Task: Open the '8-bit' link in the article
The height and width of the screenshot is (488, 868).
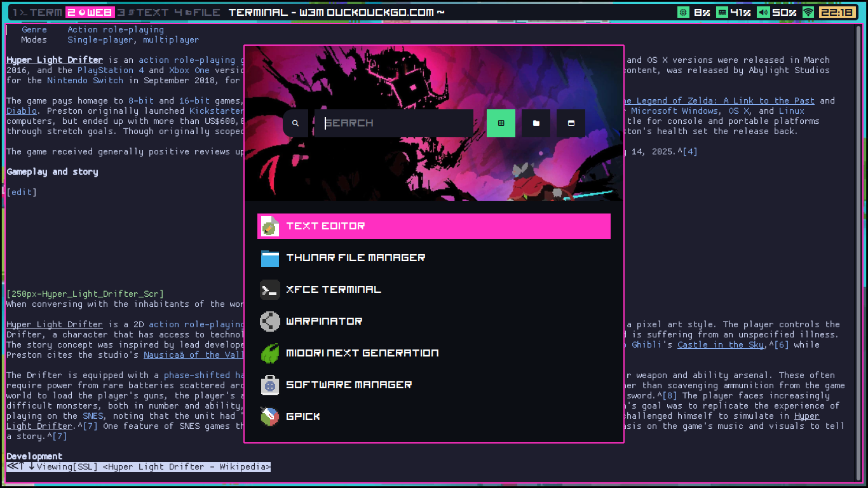Action: tap(141, 101)
